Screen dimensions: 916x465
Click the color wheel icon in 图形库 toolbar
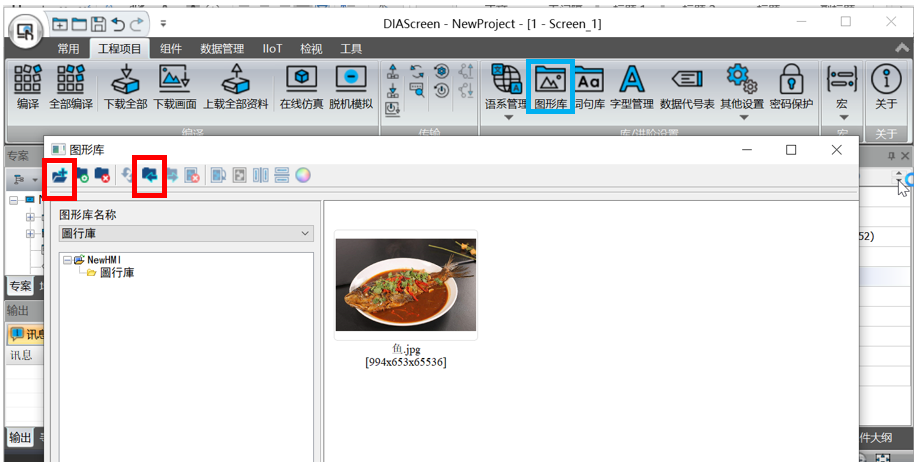[x=302, y=175]
